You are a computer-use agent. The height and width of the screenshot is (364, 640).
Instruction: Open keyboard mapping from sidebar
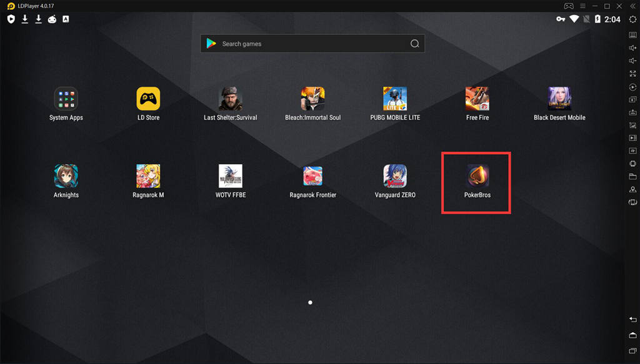coord(632,35)
